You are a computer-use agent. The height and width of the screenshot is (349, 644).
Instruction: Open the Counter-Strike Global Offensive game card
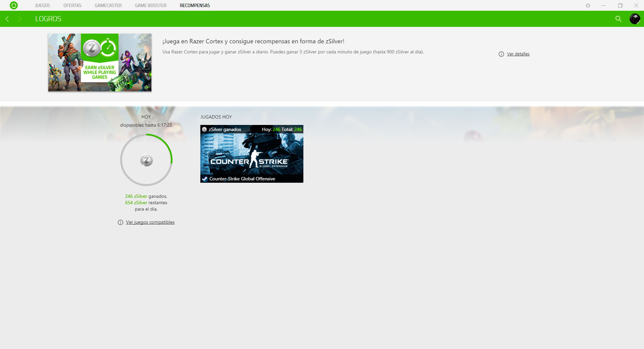coord(252,154)
